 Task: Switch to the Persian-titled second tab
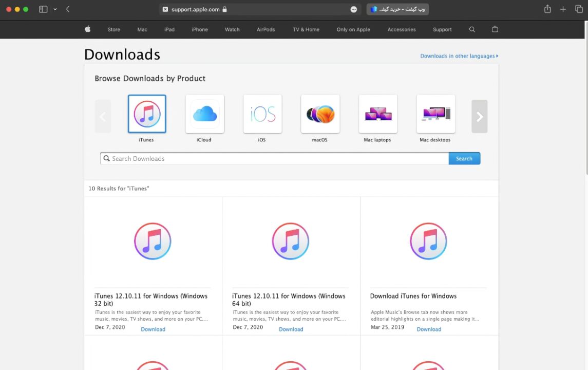[x=397, y=9]
